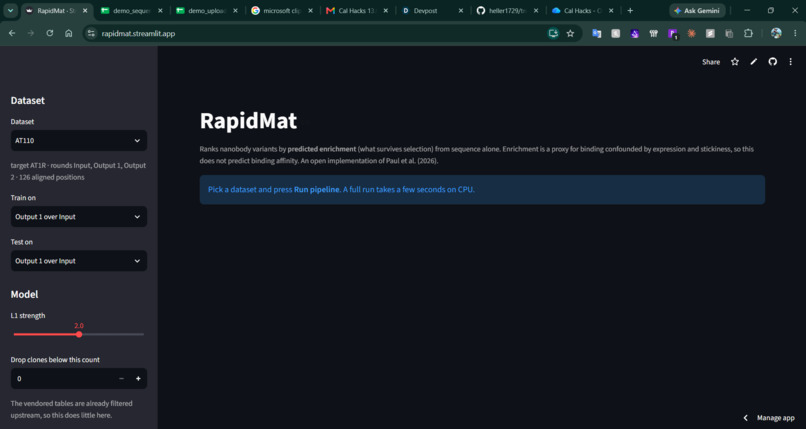Decrease the drop clones count with minus

click(121, 379)
